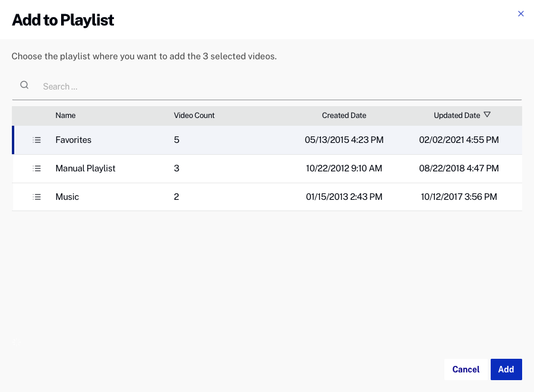The width and height of the screenshot is (534, 392).
Task: Click the magnifying glass search icon
Action: tap(24, 85)
